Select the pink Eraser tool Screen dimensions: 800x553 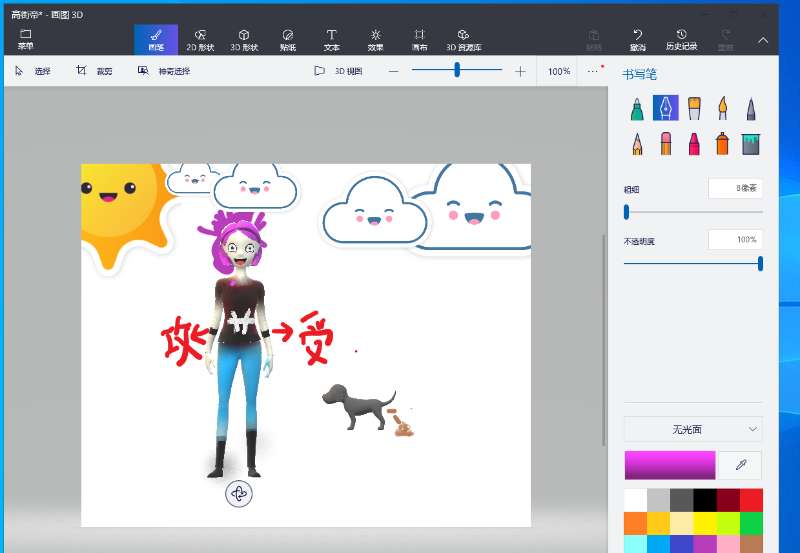click(x=665, y=144)
